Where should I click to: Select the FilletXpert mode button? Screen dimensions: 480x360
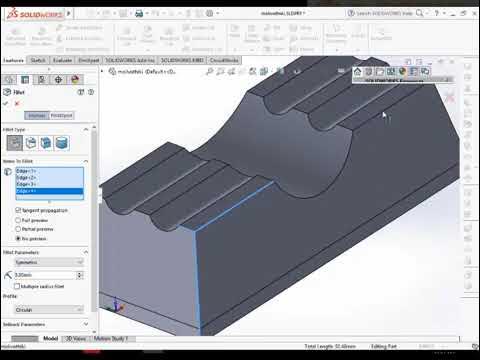click(x=62, y=115)
